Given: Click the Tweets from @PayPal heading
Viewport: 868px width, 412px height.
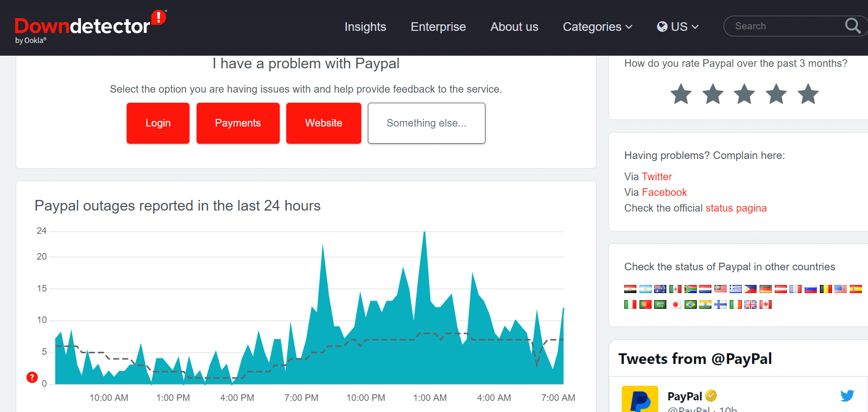Looking at the screenshot, I should pos(695,358).
